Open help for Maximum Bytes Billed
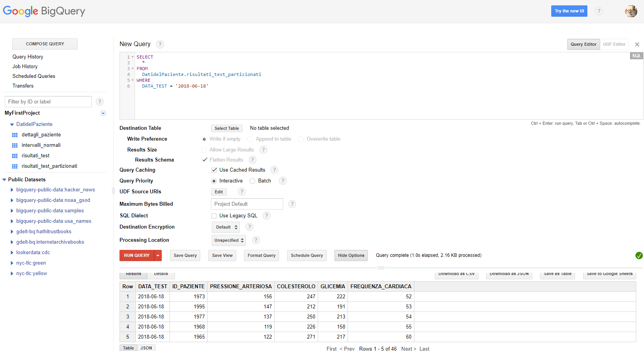Image resolution: width=644 pixels, height=351 pixels. (x=292, y=204)
